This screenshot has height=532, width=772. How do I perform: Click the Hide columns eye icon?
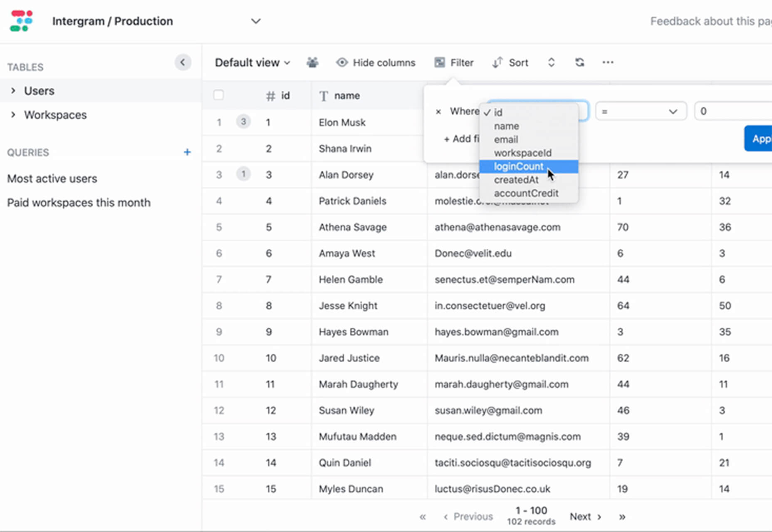pyautogui.click(x=341, y=62)
